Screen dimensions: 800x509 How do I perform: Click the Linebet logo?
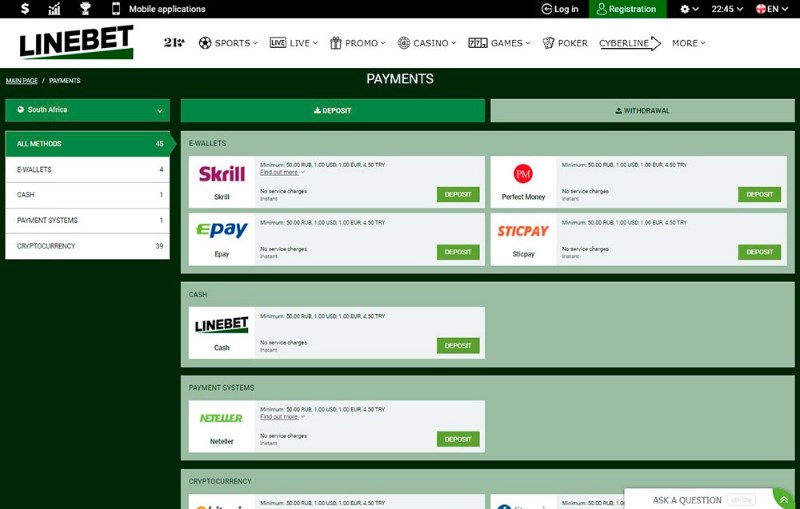click(77, 42)
